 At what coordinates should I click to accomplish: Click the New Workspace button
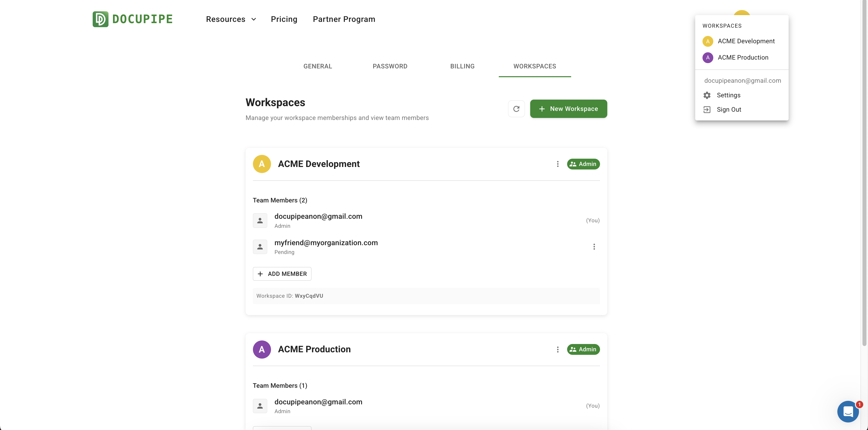(568, 109)
